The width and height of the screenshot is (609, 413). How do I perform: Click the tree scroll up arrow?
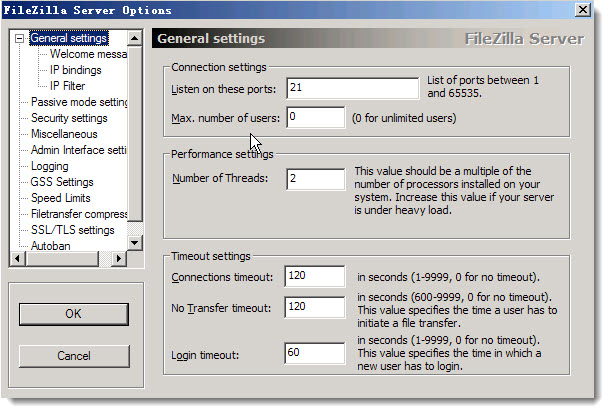[x=134, y=38]
